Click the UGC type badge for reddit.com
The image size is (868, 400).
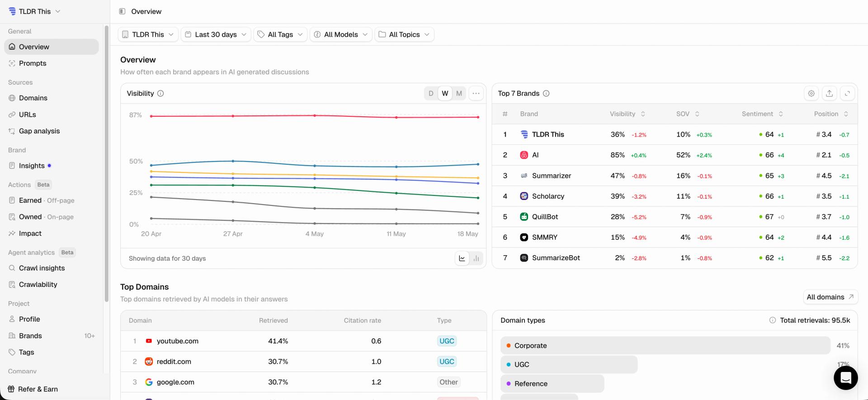(x=447, y=362)
